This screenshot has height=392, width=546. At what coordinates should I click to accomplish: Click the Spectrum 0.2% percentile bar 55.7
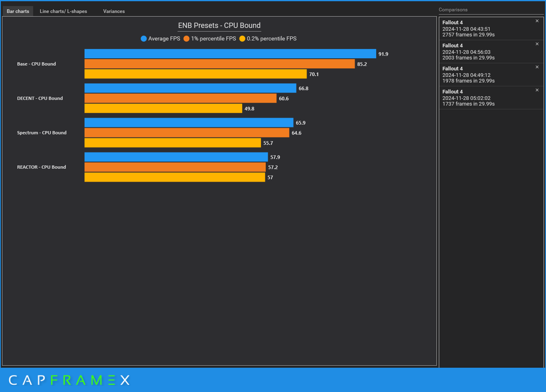coord(173,143)
